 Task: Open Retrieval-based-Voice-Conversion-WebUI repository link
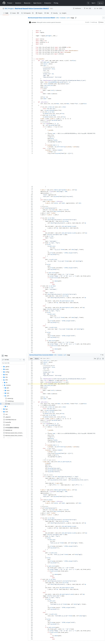coord(32,9)
